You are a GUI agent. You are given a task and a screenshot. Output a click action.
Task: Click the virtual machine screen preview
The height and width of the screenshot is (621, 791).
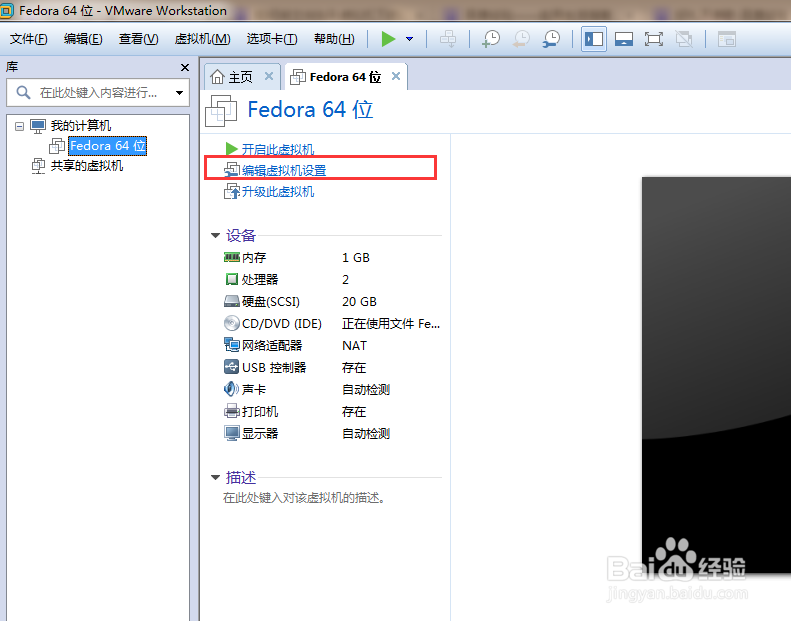tap(716, 375)
